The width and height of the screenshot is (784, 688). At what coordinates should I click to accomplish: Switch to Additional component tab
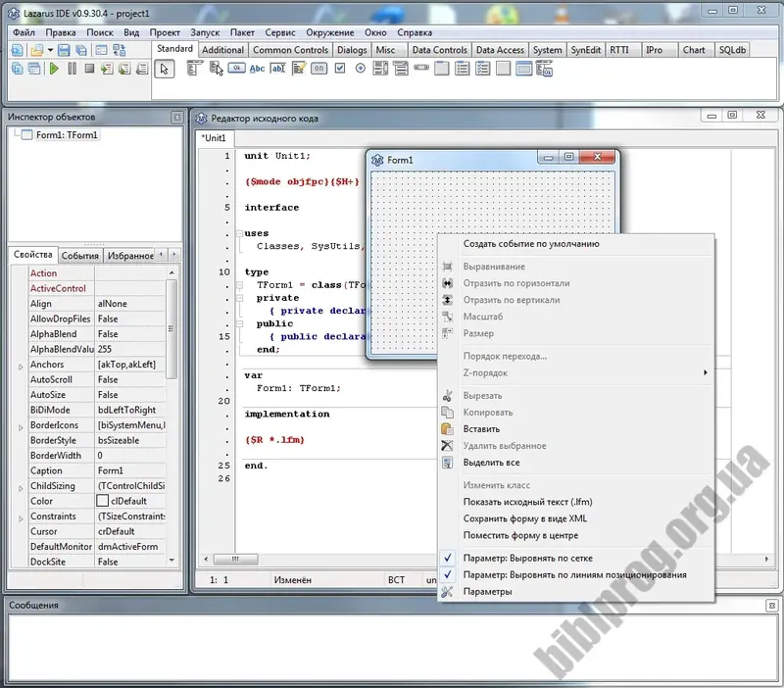tap(222, 50)
